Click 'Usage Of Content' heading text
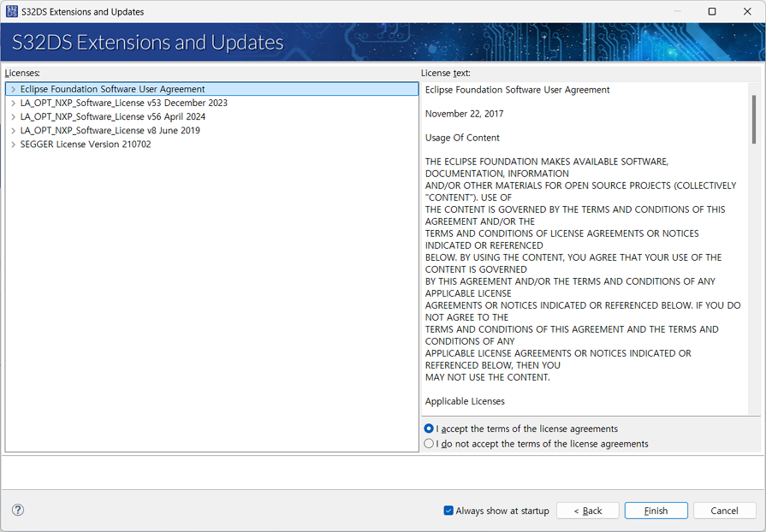Viewport: 766px width, 532px height. click(x=462, y=138)
